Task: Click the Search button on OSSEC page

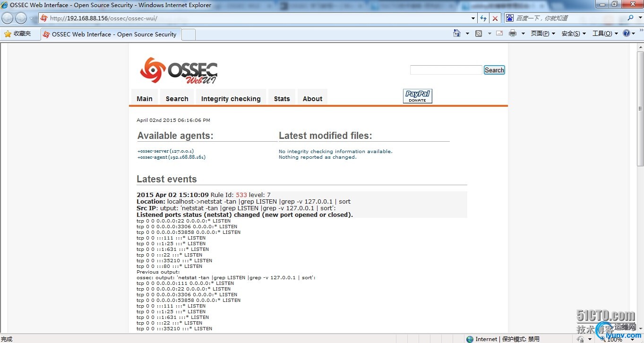Action: [494, 70]
